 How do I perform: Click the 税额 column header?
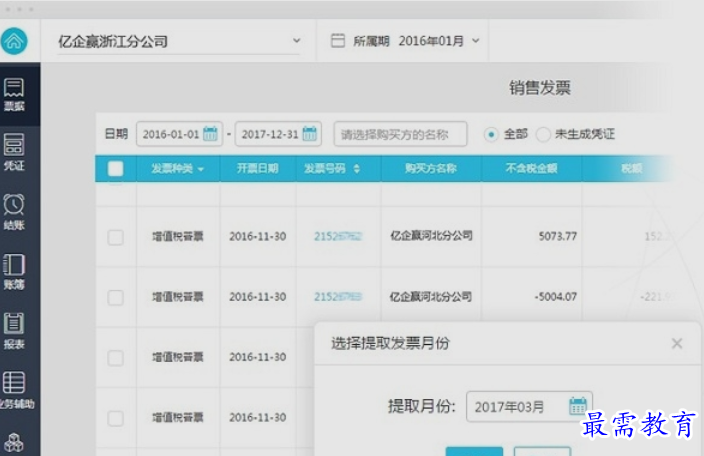coord(631,168)
